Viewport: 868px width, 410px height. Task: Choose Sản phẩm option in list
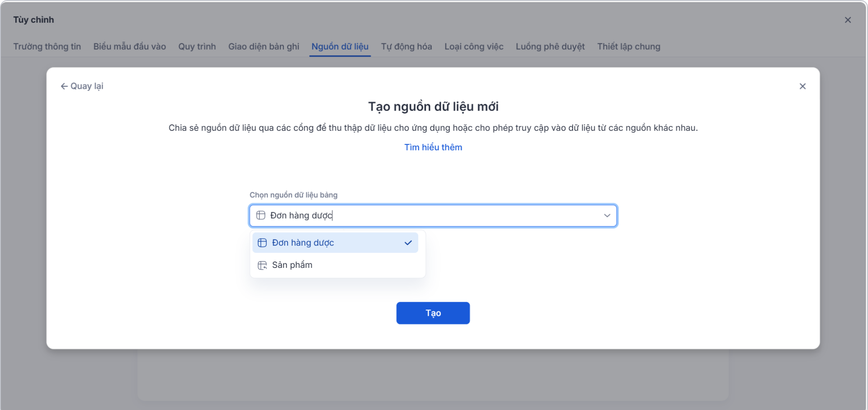(335, 265)
